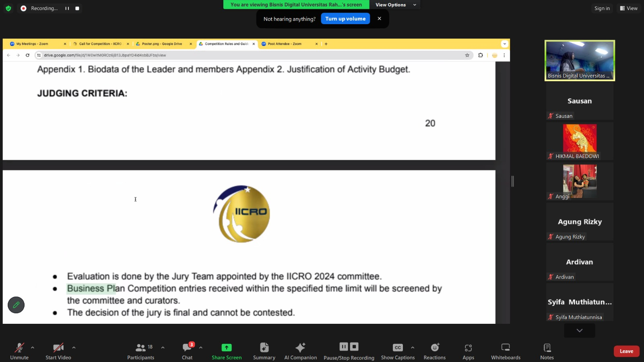644x362 pixels.
Task: Select the Competition Rules and Guide tab
Action: (x=227, y=44)
